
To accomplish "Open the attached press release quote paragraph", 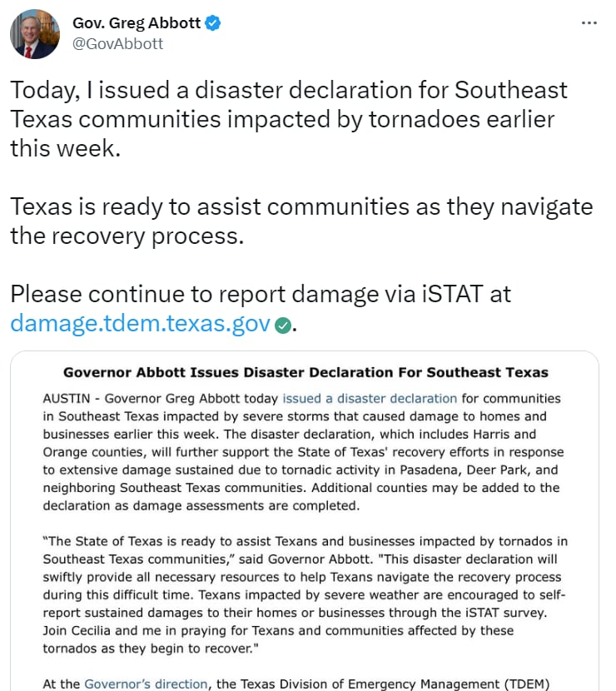I will [306, 594].
